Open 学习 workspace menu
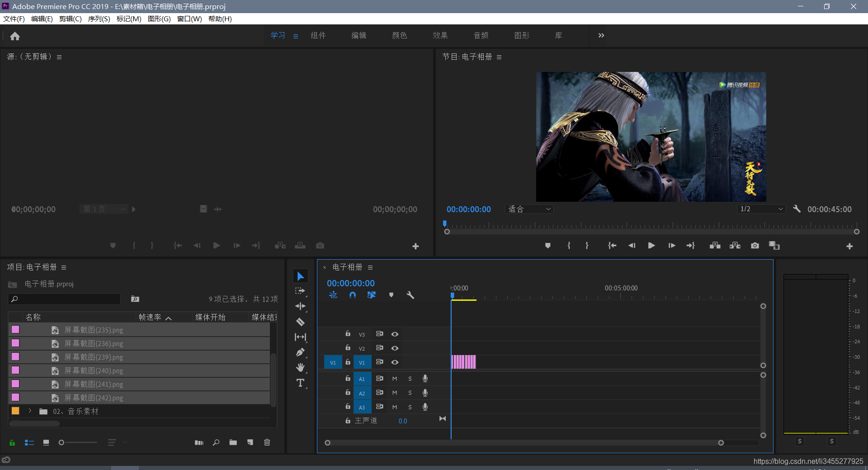 point(296,36)
